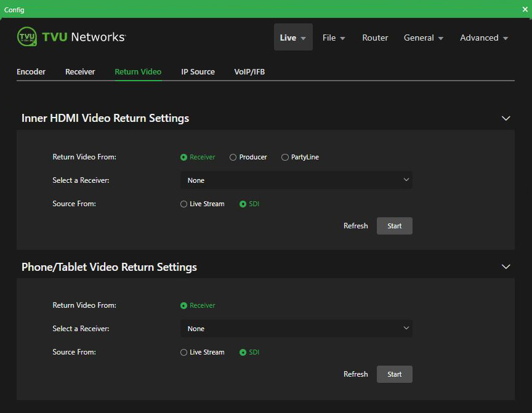The height and width of the screenshot is (413, 532).
Task: Open the VoIP/IFB tab
Action: (249, 71)
